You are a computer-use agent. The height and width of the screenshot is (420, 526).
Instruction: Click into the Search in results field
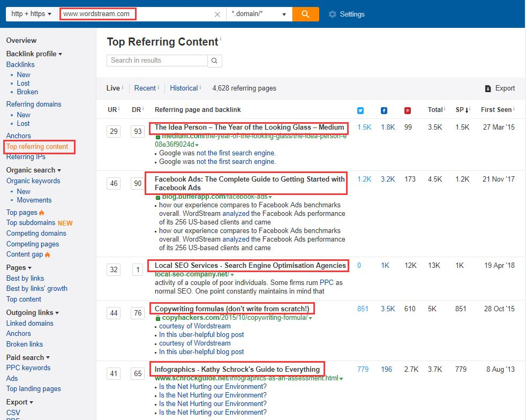coord(157,61)
